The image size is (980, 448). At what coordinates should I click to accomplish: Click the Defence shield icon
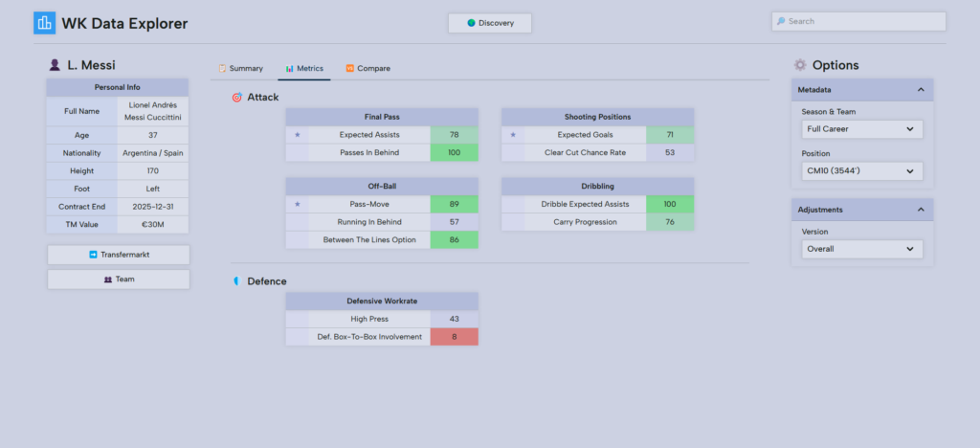tap(236, 281)
